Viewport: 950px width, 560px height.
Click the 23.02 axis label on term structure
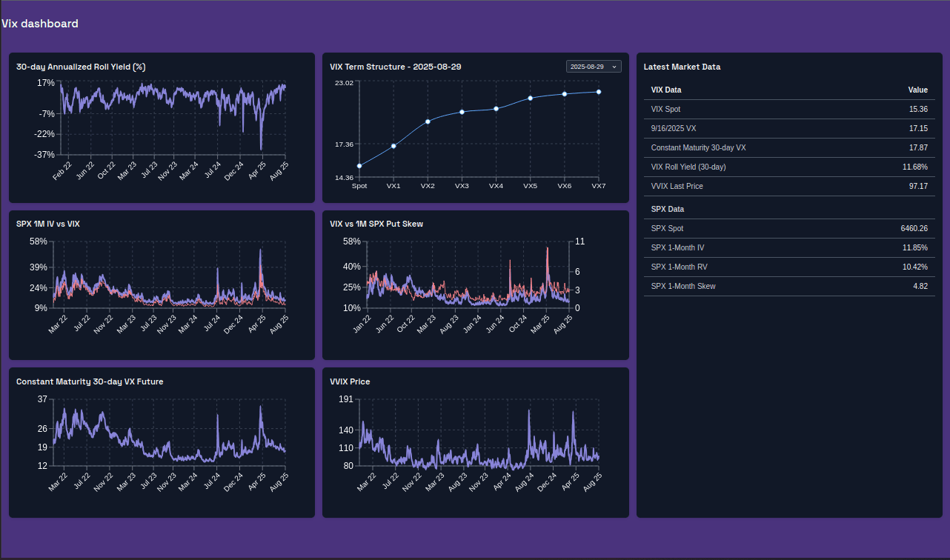[344, 83]
